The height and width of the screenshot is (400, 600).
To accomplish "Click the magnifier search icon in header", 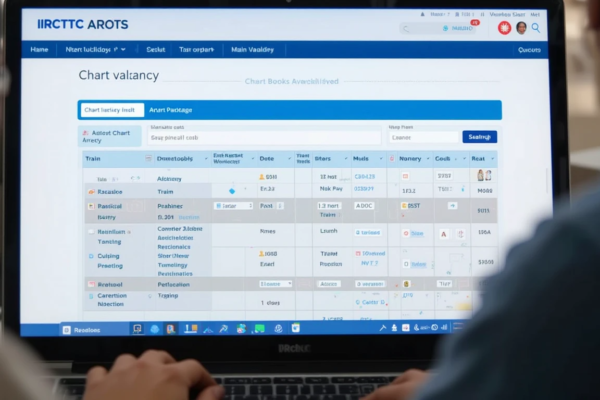I will pos(536,28).
